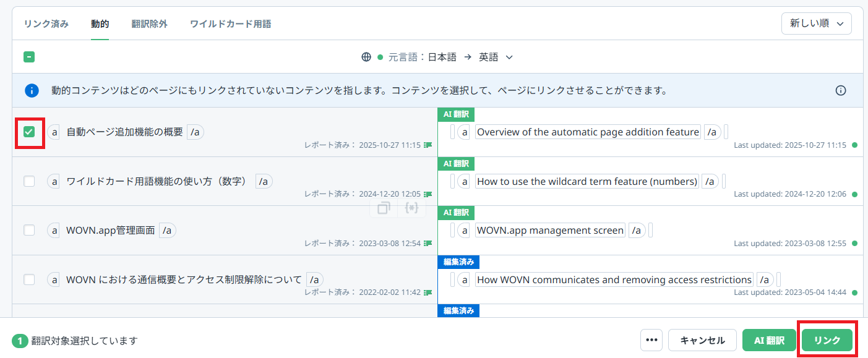
Task: Uncheck the 自動ページ追加機能の概要 checkbox
Action: tap(28, 132)
